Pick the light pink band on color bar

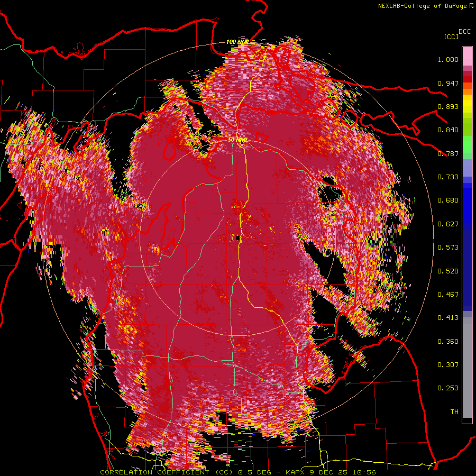[x=467, y=56]
